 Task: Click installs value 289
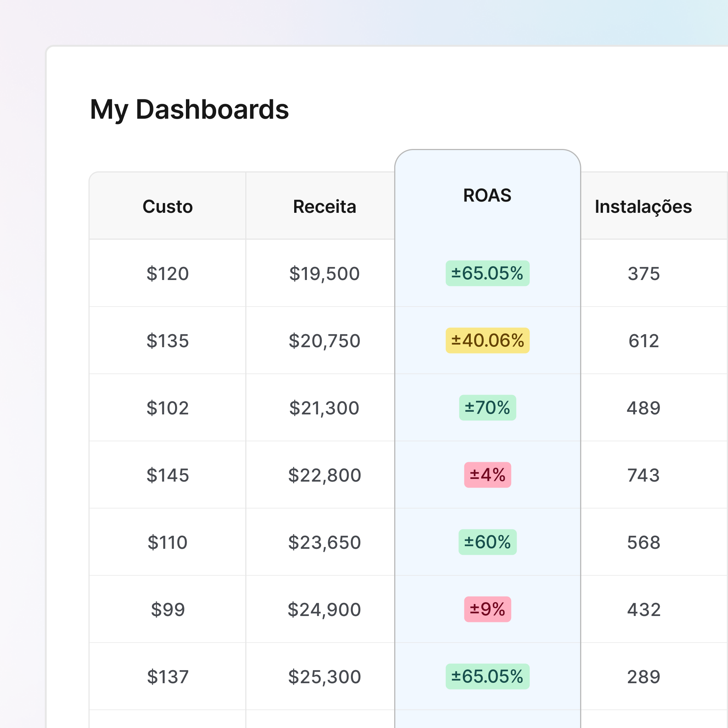click(x=643, y=677)
